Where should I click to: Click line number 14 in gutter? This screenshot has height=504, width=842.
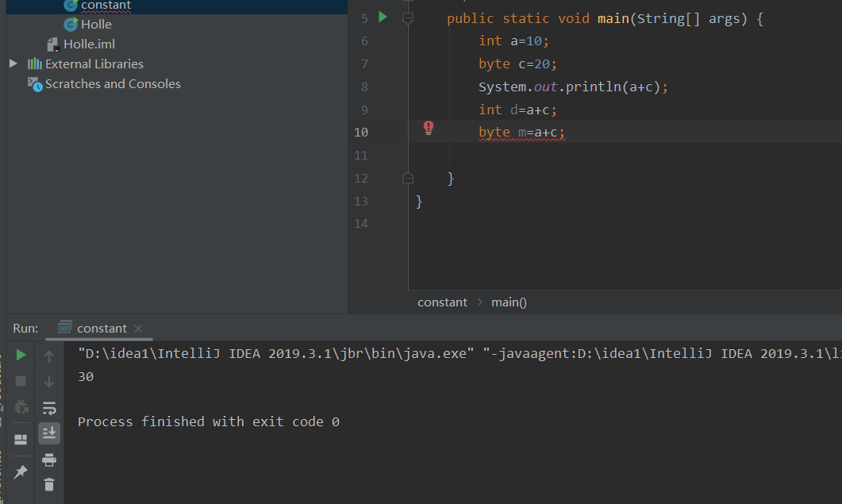click(361, 224)
